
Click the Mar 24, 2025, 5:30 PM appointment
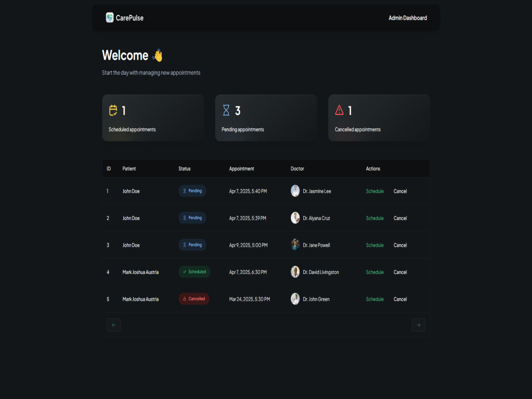pyautogui.click(x=250, y=299)
